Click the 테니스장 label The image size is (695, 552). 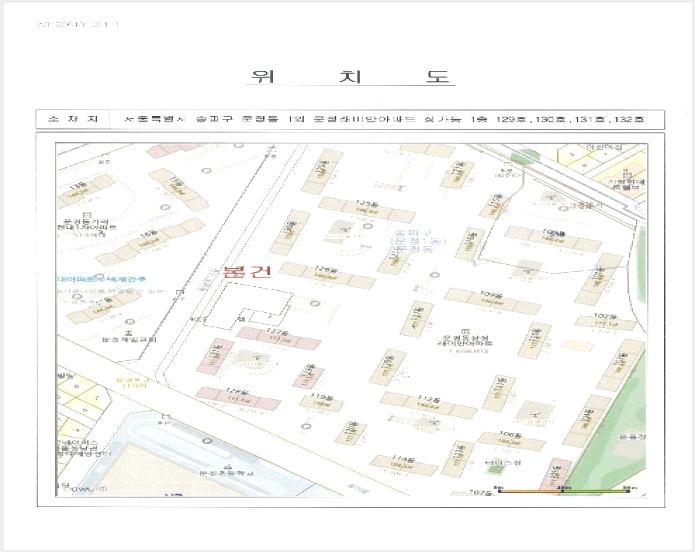(x=503, y=462)
